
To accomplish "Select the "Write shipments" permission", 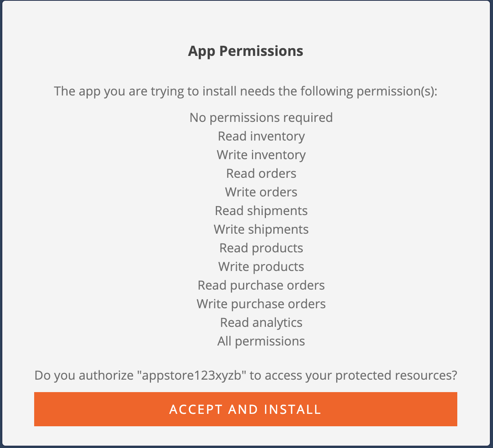I will click(261, 229).
